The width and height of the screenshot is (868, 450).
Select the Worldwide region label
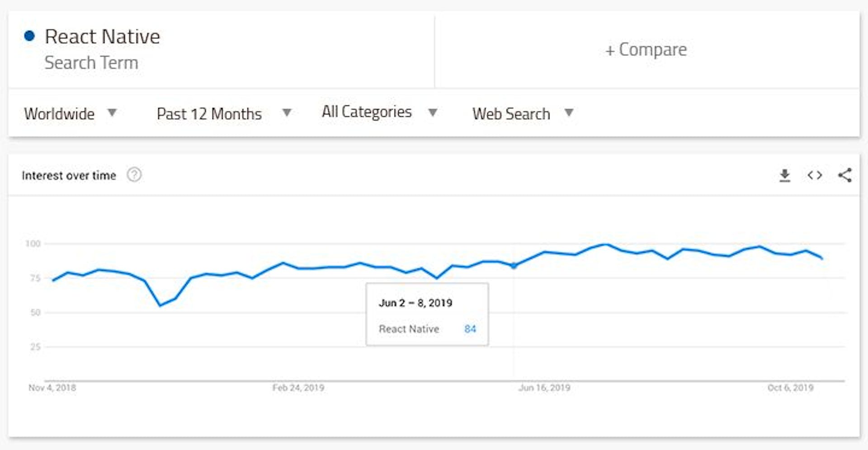(x=59, y=114)
